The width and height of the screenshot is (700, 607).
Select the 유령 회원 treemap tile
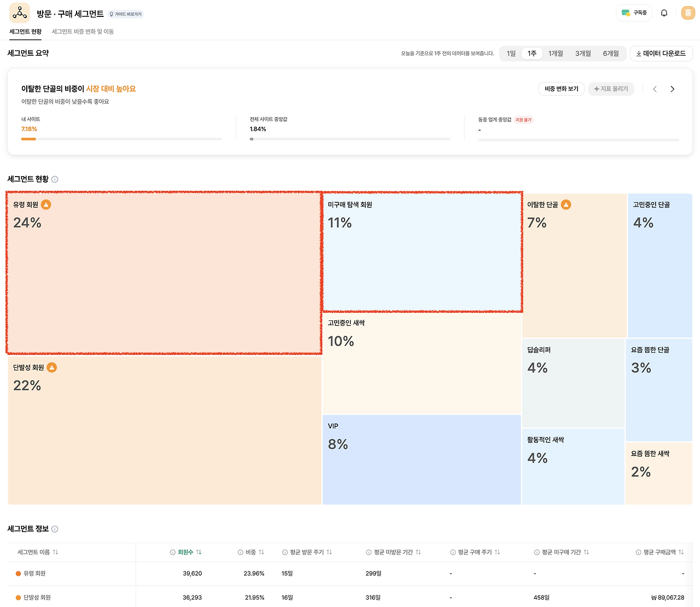click(x=164, y=273)
